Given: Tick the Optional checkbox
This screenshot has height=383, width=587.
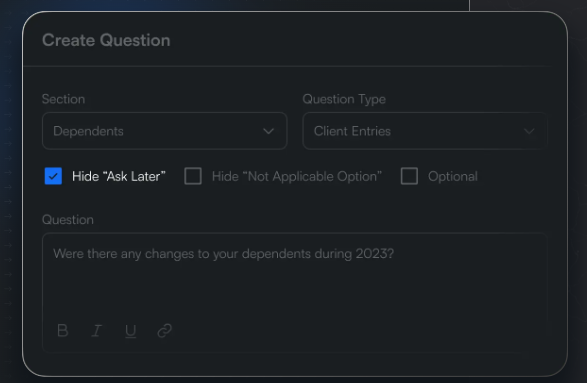Looking at the screenshot, I should point(409,176).
